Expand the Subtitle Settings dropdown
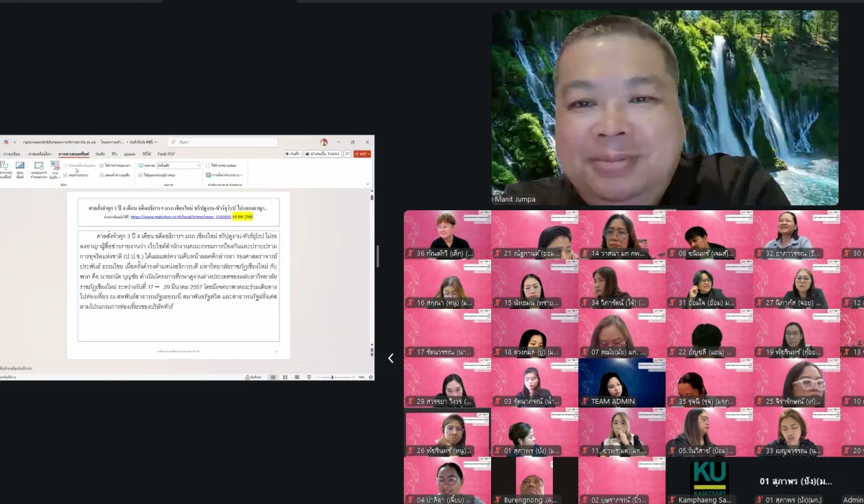Image resolution: width=864 pixels, height=504 pixels. coord(225,175)
